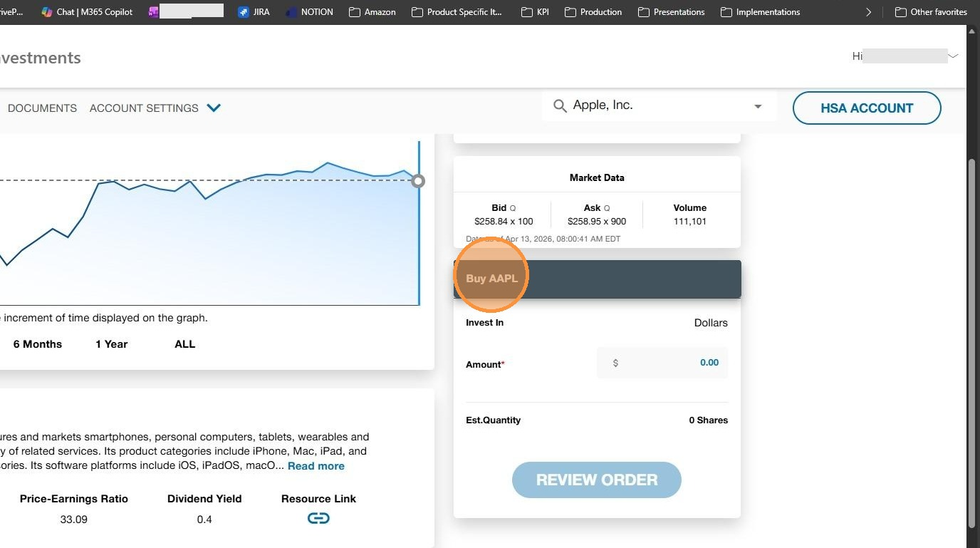980x548 pixels.
Task: Click the search magnifier icon
Action: point(560,106)
